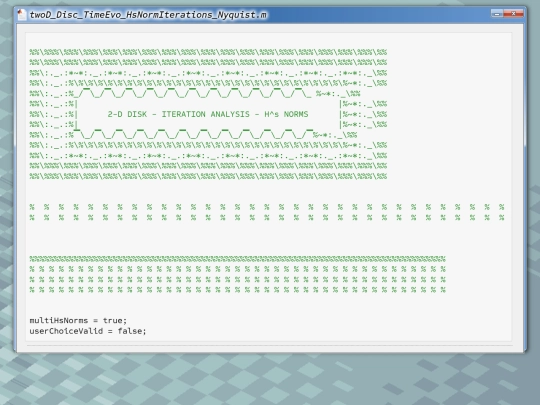Click the code line 'userChoiceValid = false;'

pos(88,331)
